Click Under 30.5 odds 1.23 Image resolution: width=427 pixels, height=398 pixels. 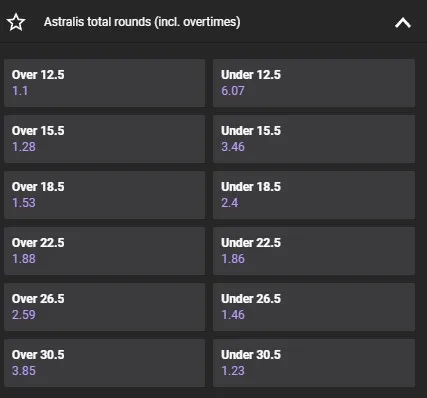click(x=314, y=363)
